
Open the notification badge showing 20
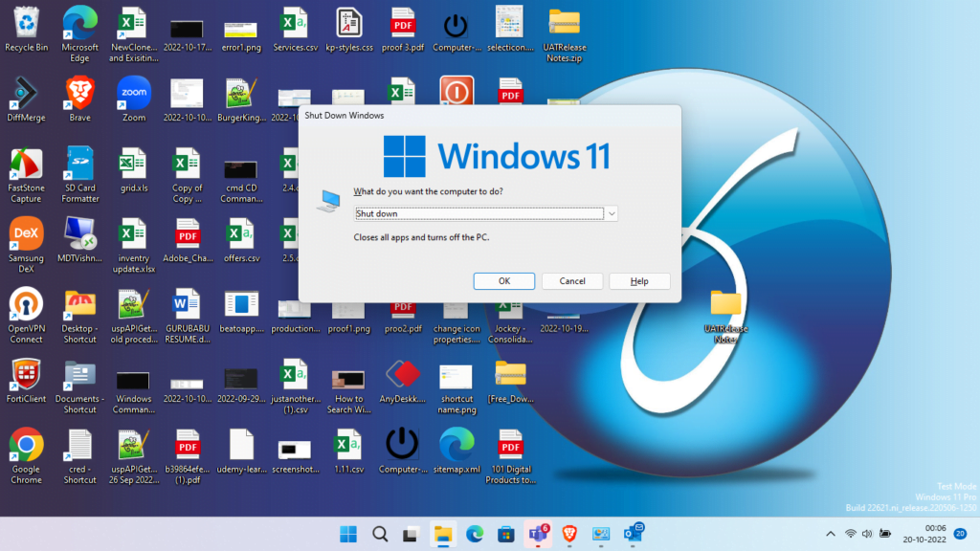[961, 534]
